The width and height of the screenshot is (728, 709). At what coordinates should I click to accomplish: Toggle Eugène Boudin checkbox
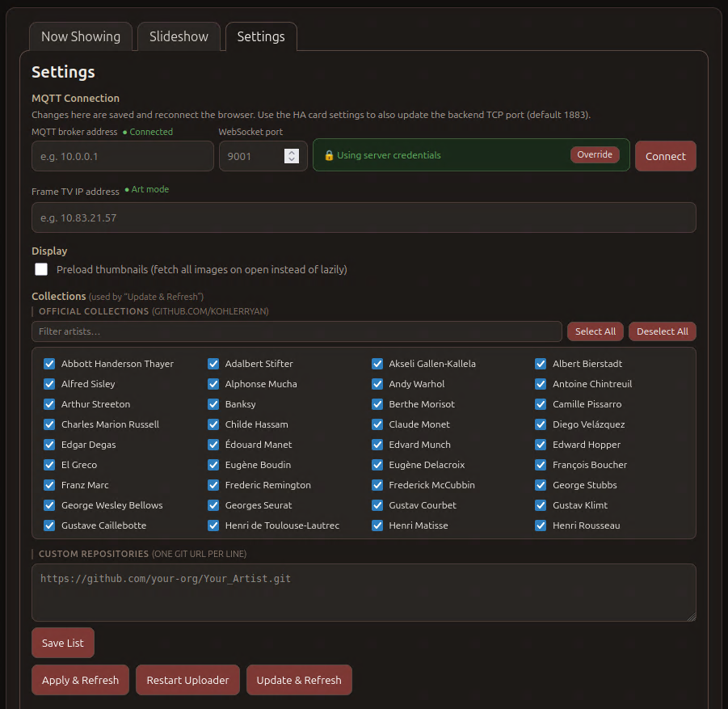(x=213, y=465)
